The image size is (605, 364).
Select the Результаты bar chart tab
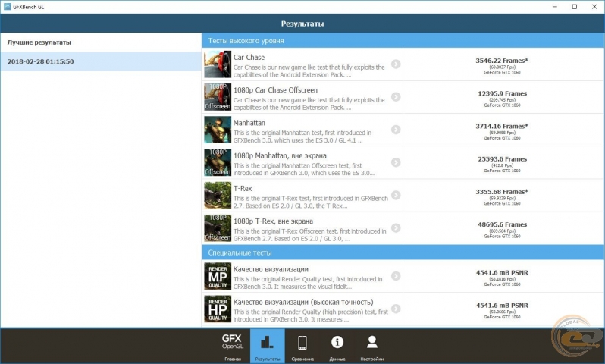point(268,347)
